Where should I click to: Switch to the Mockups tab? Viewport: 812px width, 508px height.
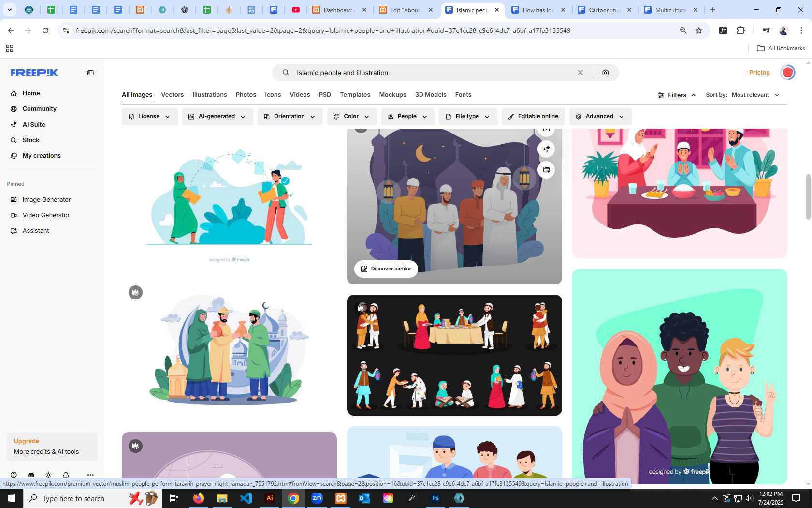coord(392,95)
